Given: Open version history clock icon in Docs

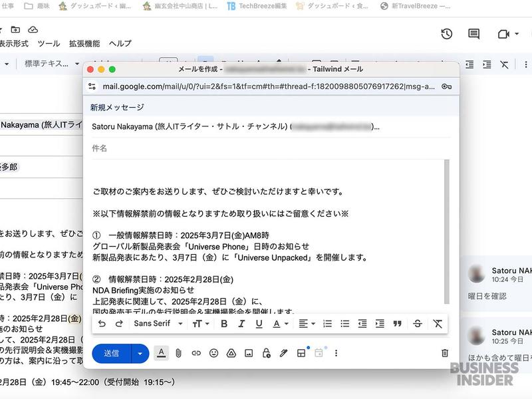Looking at the screenshot, I should coord(446,34).
